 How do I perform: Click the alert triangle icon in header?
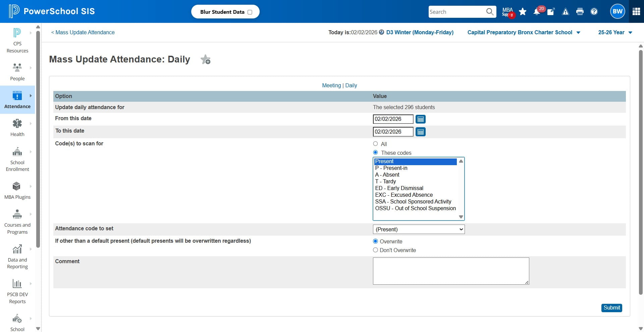[x=566, y=12]
